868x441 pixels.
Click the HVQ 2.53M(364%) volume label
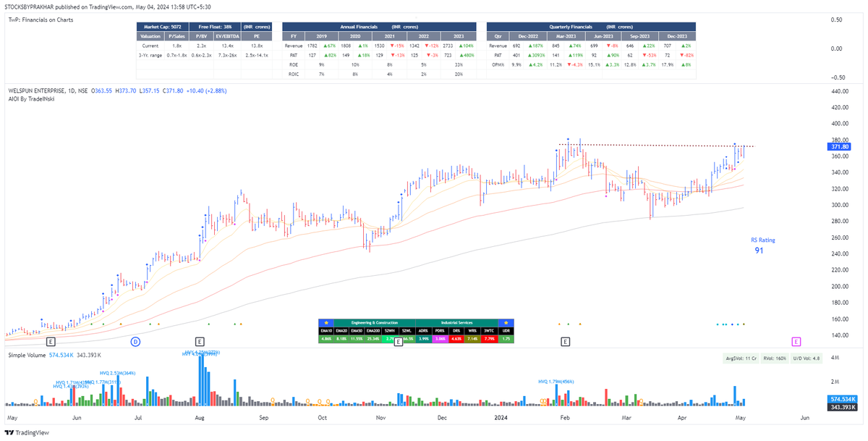tap(117, 373)
